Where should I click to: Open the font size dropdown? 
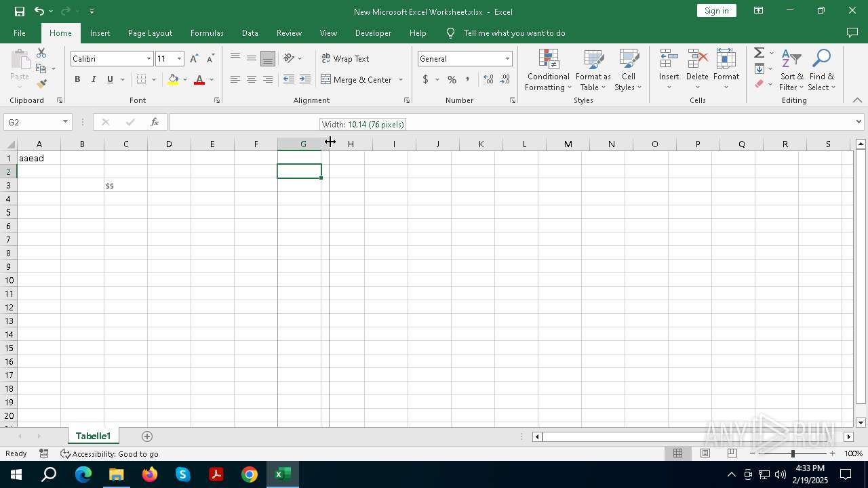pyautogui.click(x=179, y=59)
